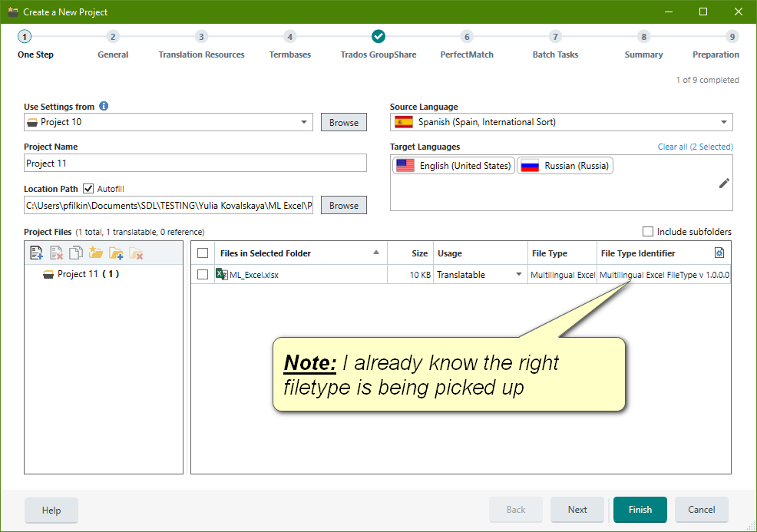Select the Trados GroupShare step

[378, 45]
